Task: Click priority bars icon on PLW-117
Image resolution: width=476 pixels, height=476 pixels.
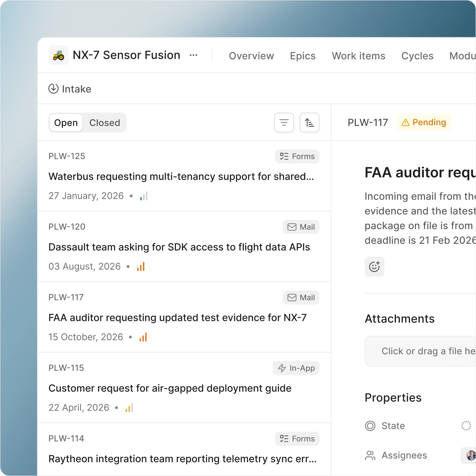Action: coord(143,337)
